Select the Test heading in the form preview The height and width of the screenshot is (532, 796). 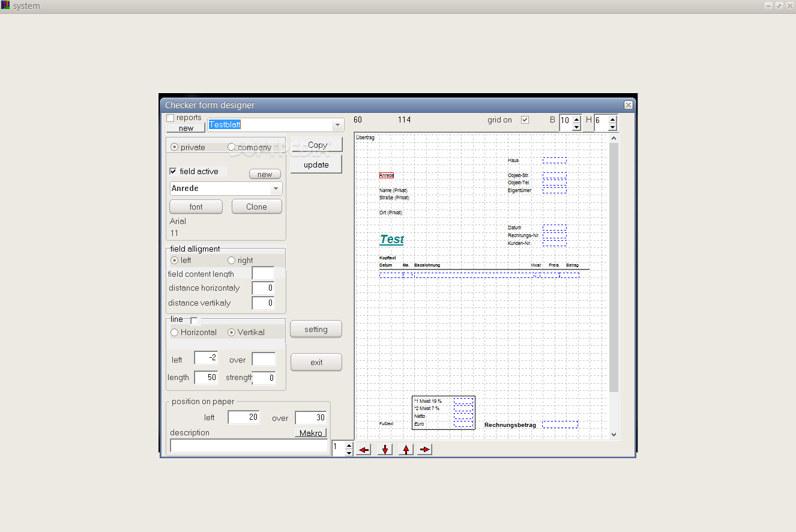(392, 239)
